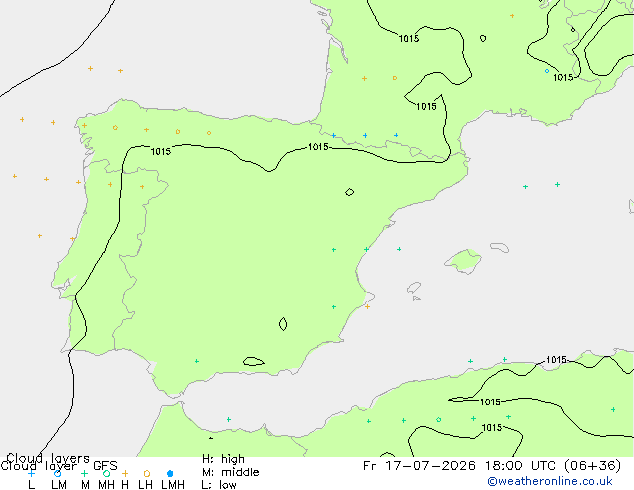Click the blue plus L legend symbol
The width and height of the screenshot is (634, 490).
(31, 473)
